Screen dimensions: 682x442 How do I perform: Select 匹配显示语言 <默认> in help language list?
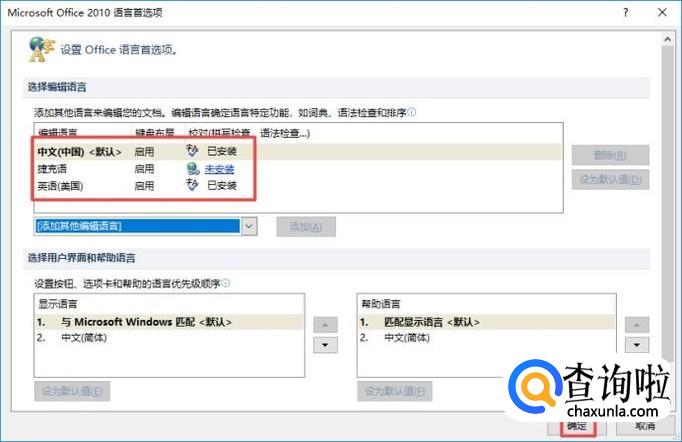tap(486, 322)
